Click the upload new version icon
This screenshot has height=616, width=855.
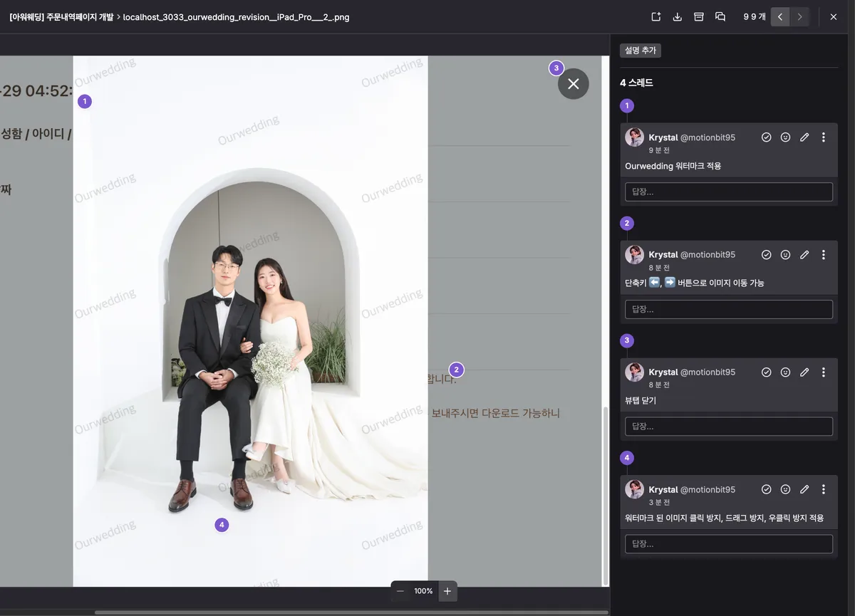point(656,16)
